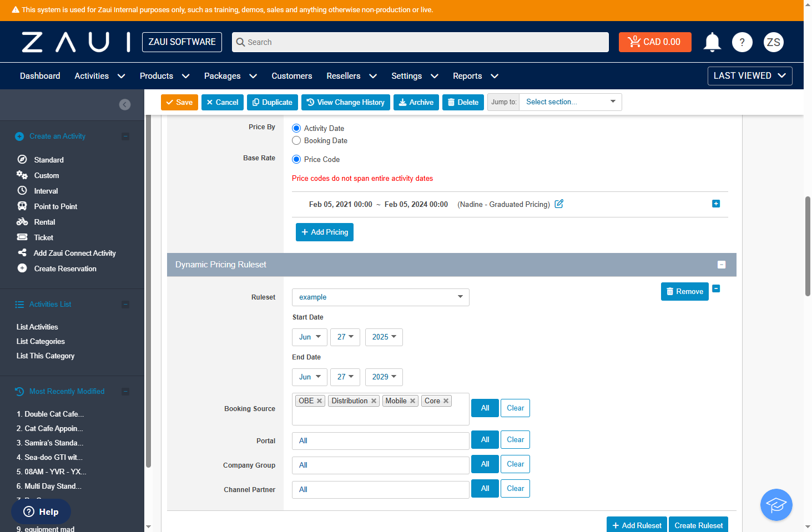Open the Jump to section dropdown

tap(571, 102)
